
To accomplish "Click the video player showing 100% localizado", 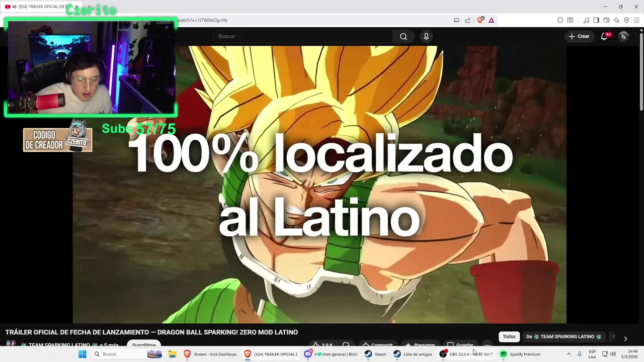I will tap(319, 185).
